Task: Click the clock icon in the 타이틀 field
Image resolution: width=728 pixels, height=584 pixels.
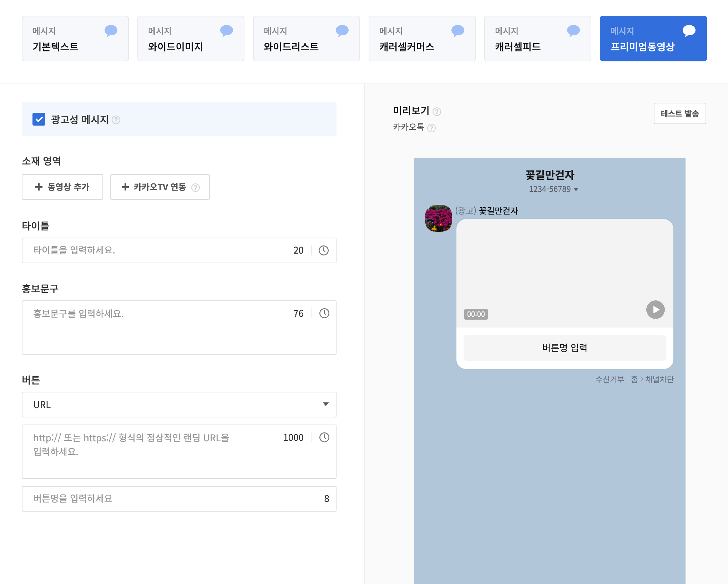Action: tap(323, 250)
